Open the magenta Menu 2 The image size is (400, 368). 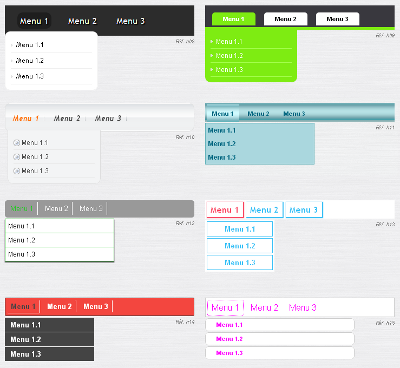[x=264, y=308]
